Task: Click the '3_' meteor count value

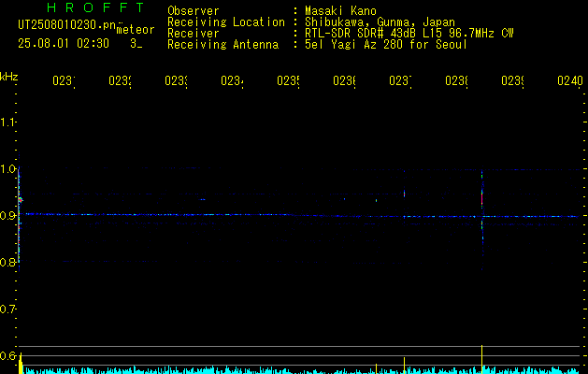Action: pos(136,44)
